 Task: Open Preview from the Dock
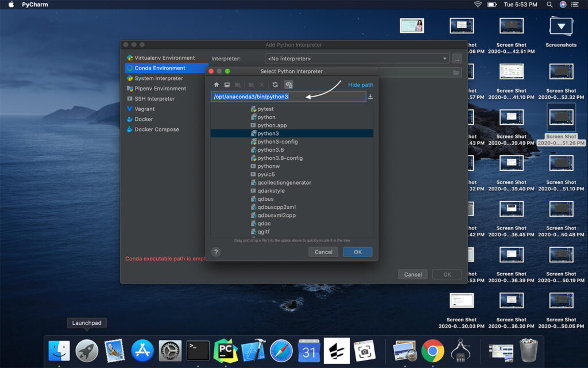click(x=404, y=351)
